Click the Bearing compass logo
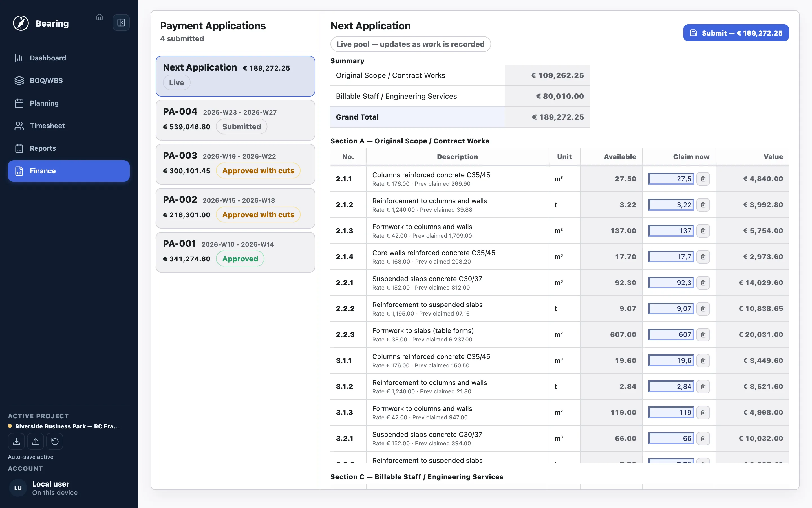Viewport: 812px width, 508px height. tap(21, 23)
